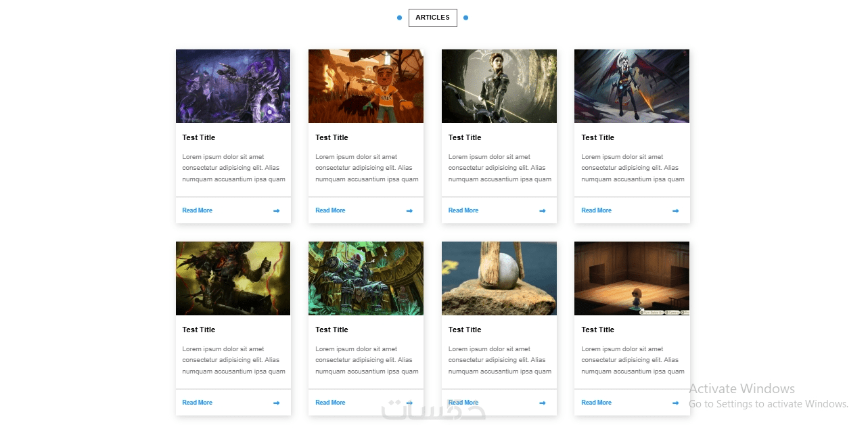Select Test Title under the armored archer woman image
The height and width of the screenshot is (429, 868).
click(x=465, y=137)
